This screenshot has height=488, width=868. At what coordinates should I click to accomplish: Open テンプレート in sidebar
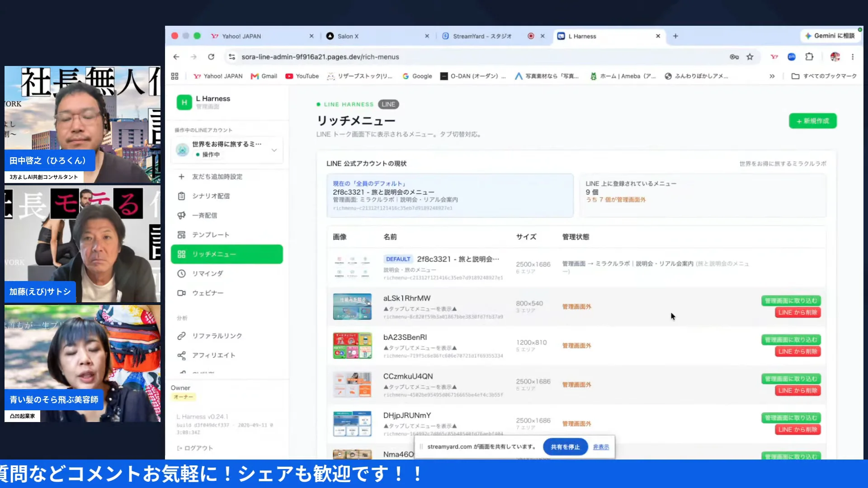click(227, 235)
